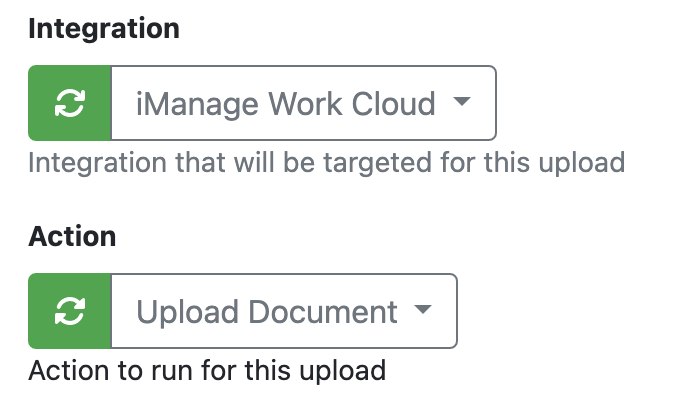Click the green sync icon beside Upload Document
Viewport: 676px width, 408px height.
tap(69, 311)
